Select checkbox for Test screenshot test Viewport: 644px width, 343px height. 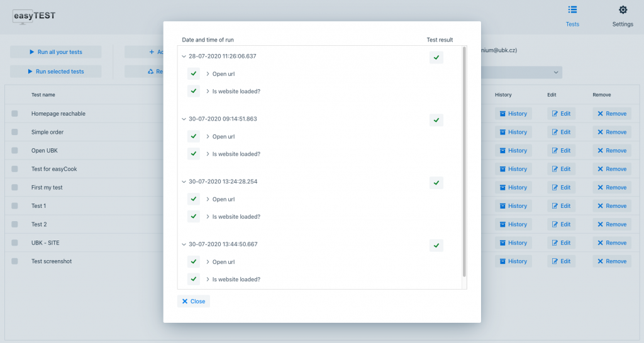coord(15,261)
